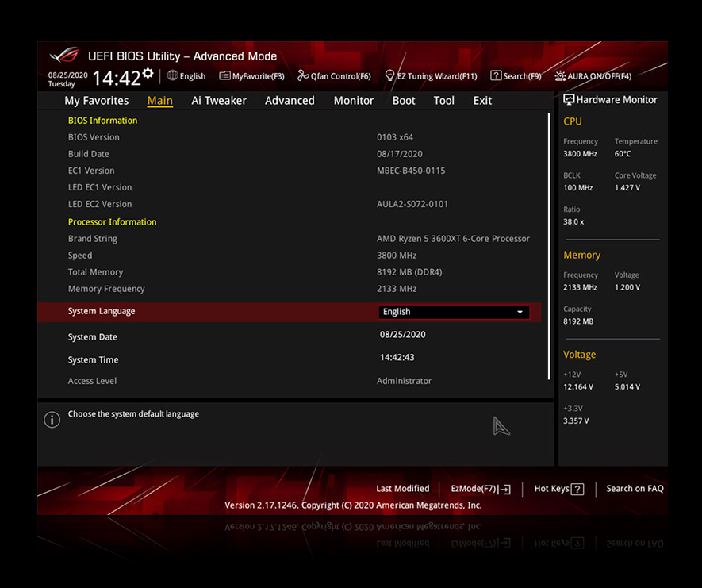
Task: Click Last Modified button
Action: (402, 489)
